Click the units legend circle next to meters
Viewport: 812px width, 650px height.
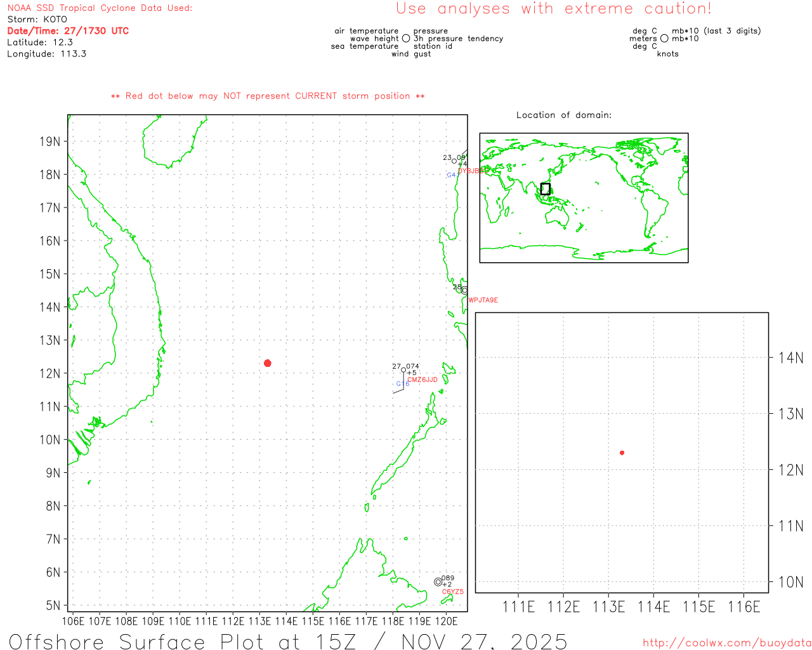point(664,39)
